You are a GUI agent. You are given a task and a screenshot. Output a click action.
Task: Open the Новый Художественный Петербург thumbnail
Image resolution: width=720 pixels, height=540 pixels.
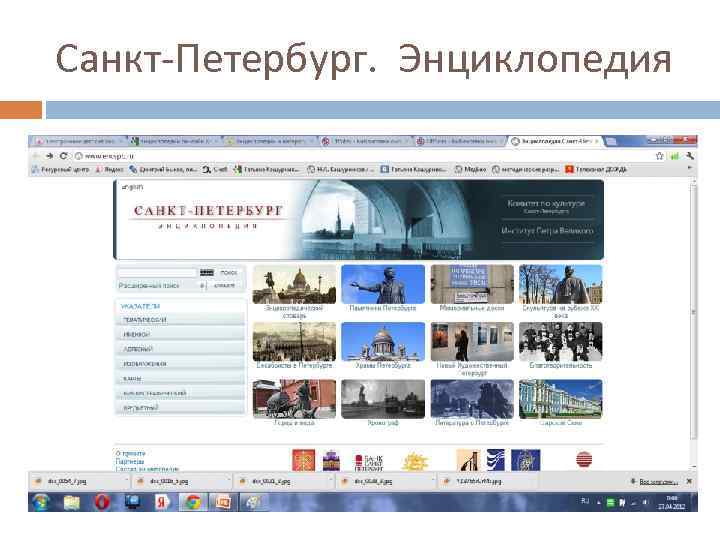(472, 342)
